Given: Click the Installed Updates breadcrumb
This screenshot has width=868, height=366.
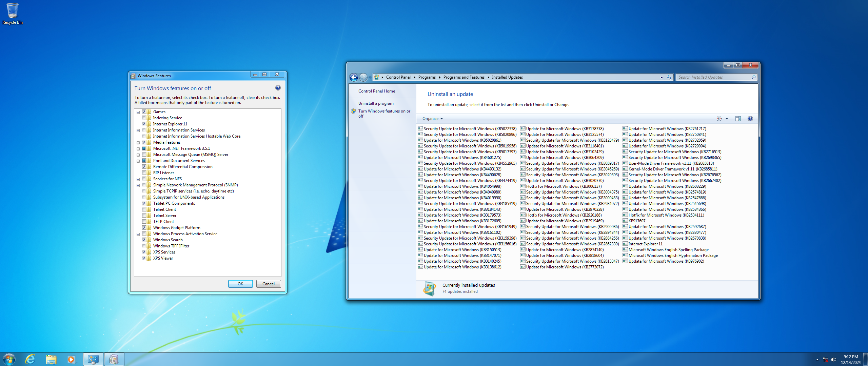Looking at the screenshot, I should tap(507, 77).
